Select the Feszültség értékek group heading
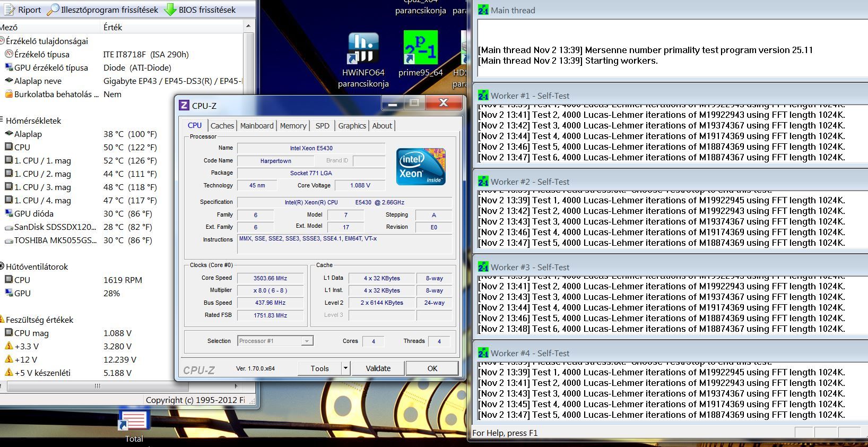The image size is (868, 447). (x=39, y=320)
